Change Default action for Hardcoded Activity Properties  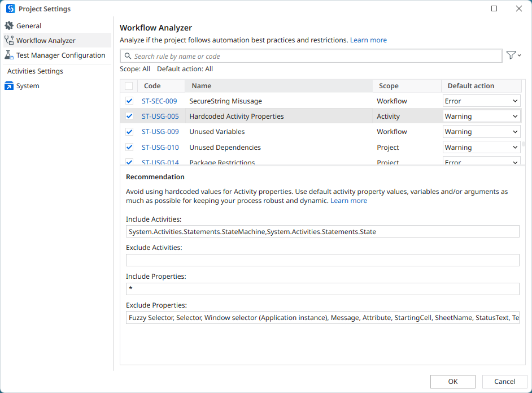tap(481, 116)
